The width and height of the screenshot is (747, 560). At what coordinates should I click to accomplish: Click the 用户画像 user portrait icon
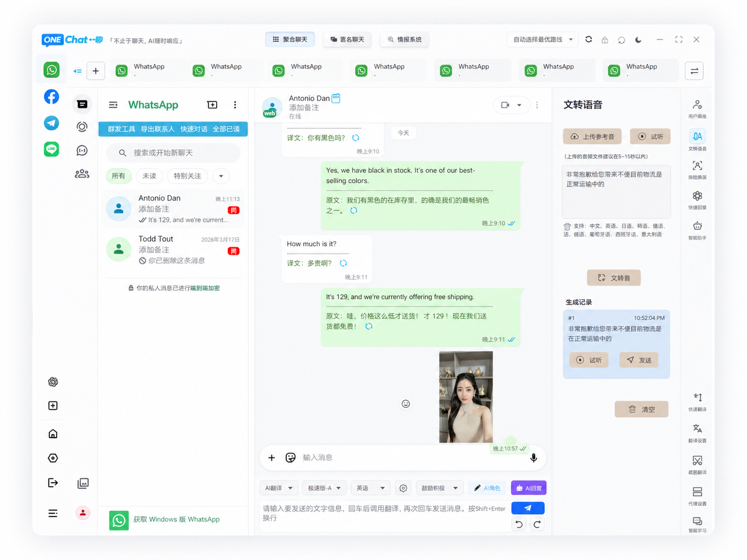point(697,108)
